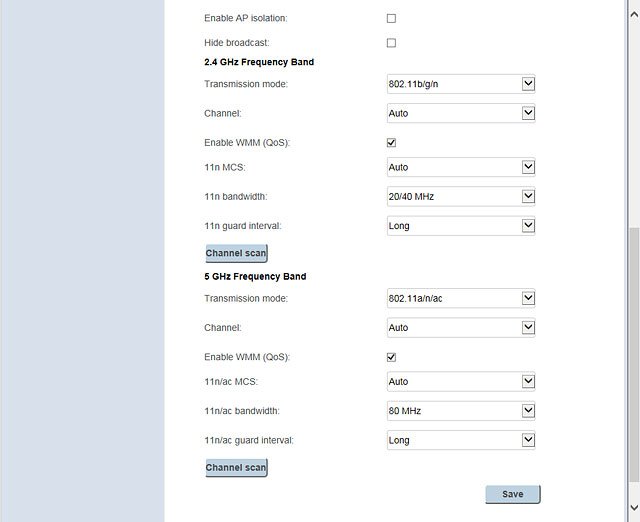Uncheck Enable WMM (QoS) under 5 GHz band
Viewport: 640px width, 522px height.
click(391, 357)
